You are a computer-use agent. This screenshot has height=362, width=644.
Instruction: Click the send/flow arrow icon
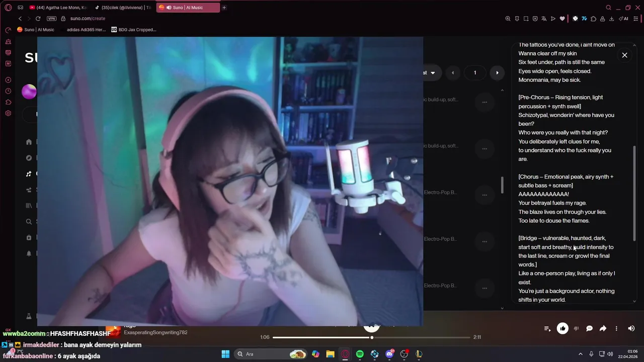point(553,19)
